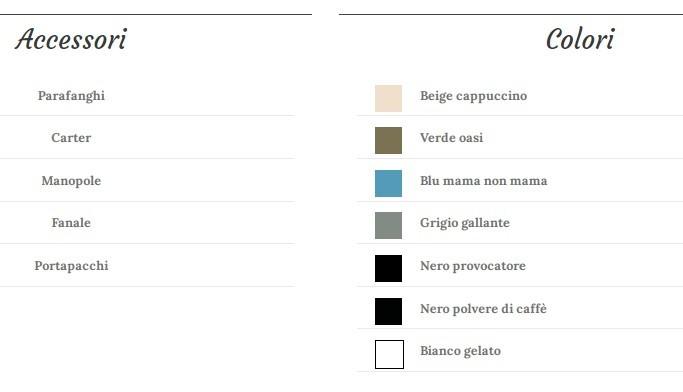Open the Portapacchi accessory item
The height and width of the screenshot is (392, 683).
click(71, 266)
